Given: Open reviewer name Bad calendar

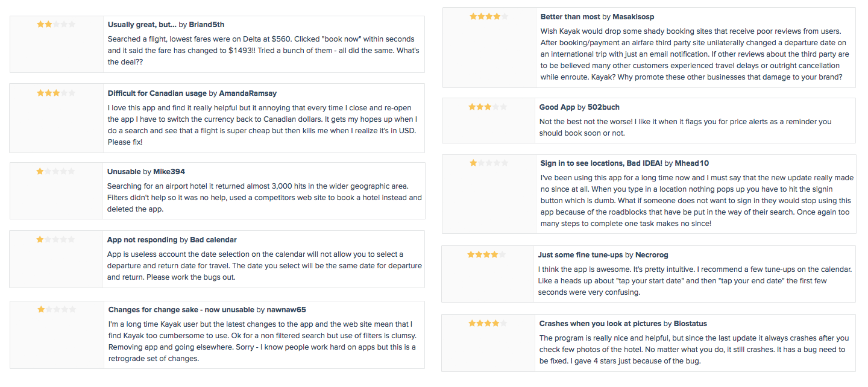Looking at the screenshot, I should click(x=213, y=240).
